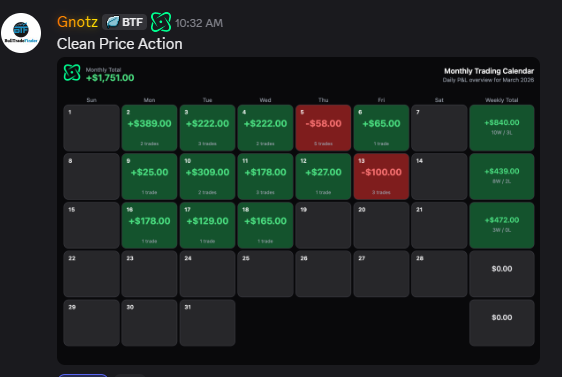This screenshot has width=562, height=377.
Task: Click the Fri column header
Action: click(381, 100)
